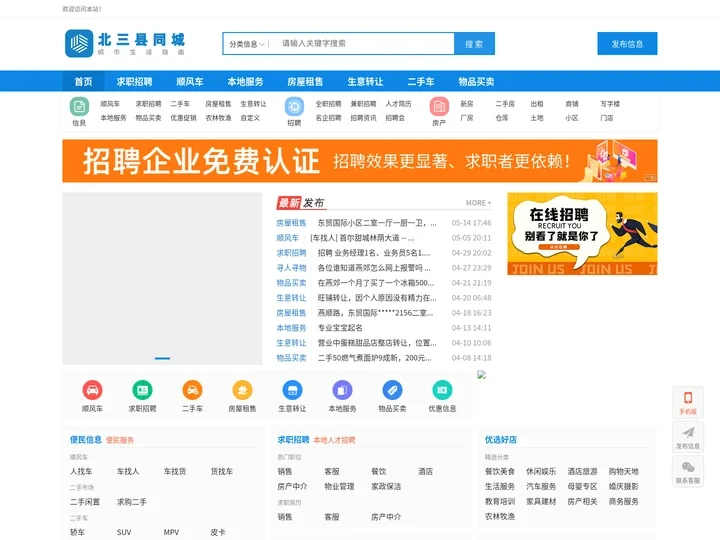
Task: Open the 分类信息 search category dropdown
Action: pyautogui.click(x=247, y=44)
